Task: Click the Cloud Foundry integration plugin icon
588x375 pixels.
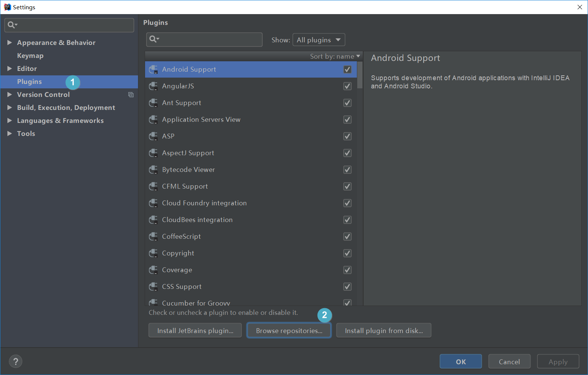Action: click(153, 203)
